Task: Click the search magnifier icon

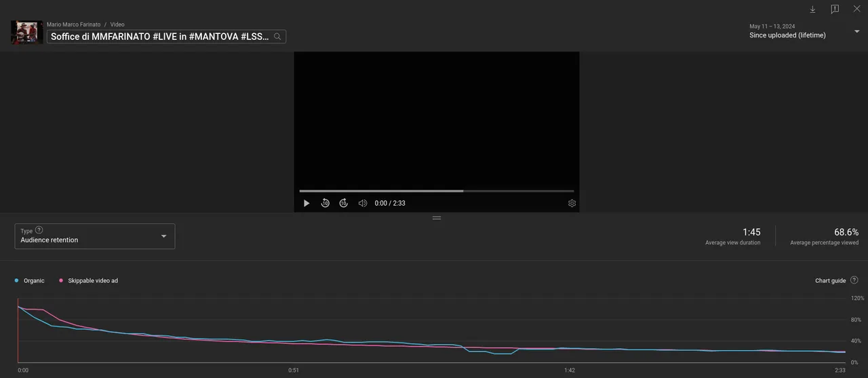Action: pos(277,37)
